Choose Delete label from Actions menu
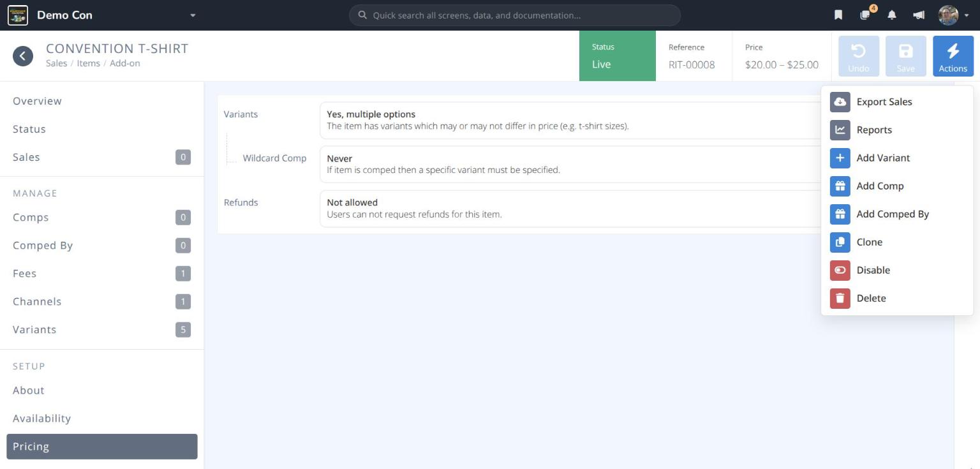This screenshot has height=469, width=980. (871, 298)
